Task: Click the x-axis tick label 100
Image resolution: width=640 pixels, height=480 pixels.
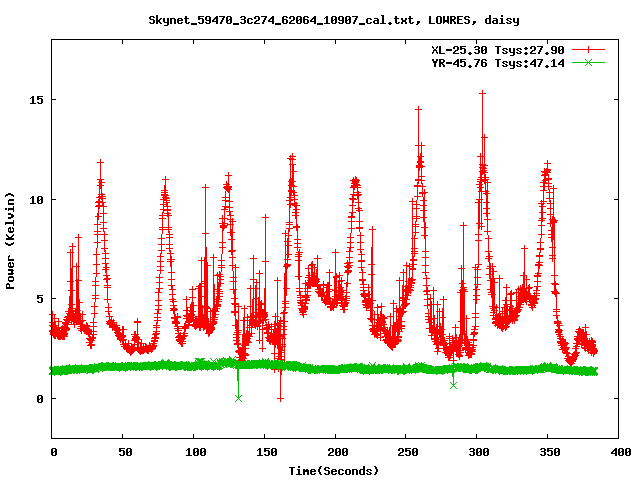Action: tap(196, 452)
